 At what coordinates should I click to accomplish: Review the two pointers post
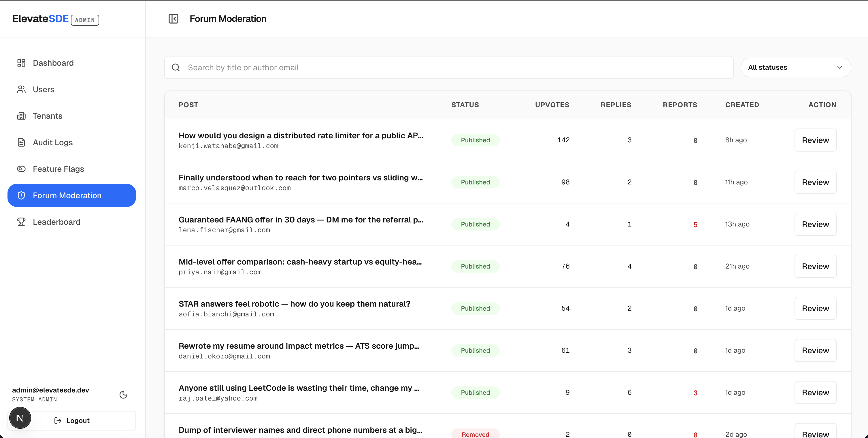tap(816, 182)
